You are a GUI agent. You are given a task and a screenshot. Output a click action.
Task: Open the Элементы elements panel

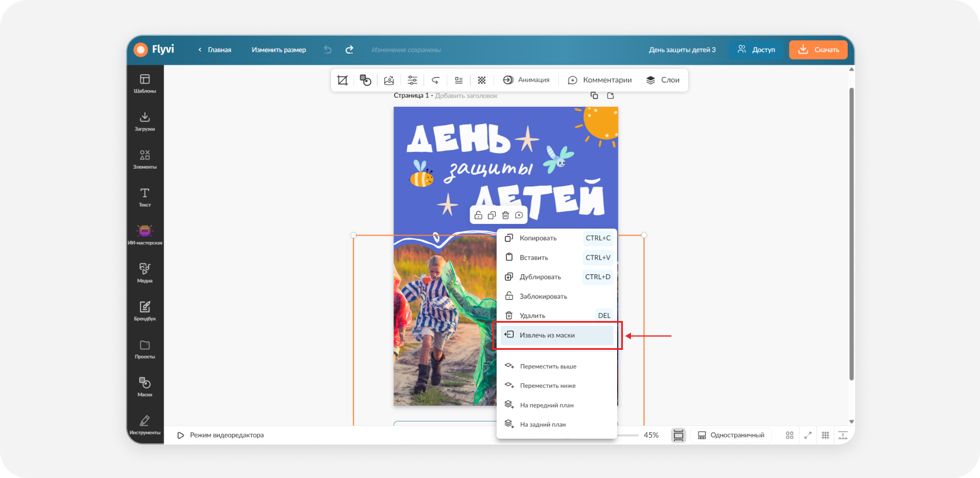(145, 159)
